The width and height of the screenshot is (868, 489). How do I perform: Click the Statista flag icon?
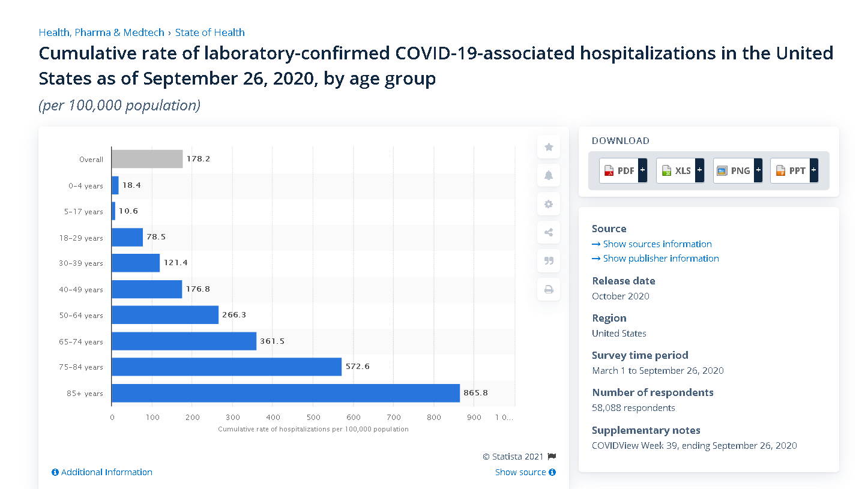click(x=552, y=457)
